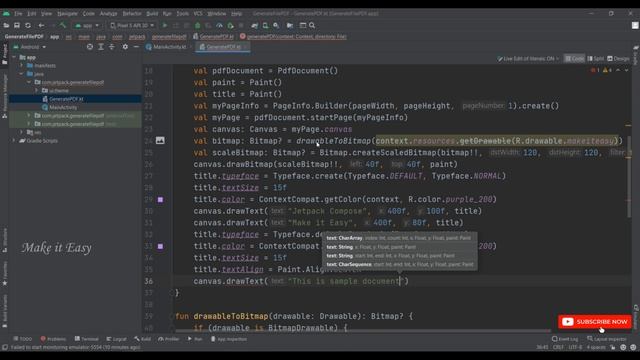The width and height of the screenshot is (640, 360).
Task: Select MainActivity in project tree
Action: tap(63, 107)
